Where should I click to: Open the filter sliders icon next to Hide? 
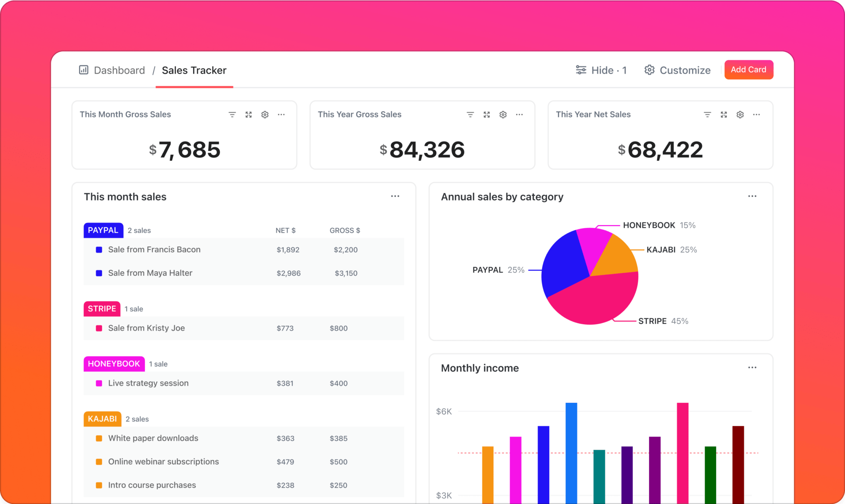581,70
